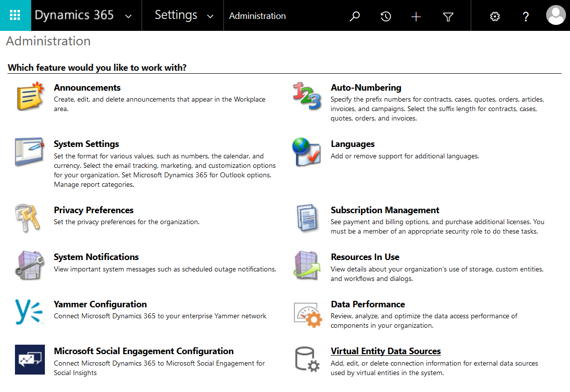
Task: Open the app launcher waffle icon
Action: pos(15,15)
